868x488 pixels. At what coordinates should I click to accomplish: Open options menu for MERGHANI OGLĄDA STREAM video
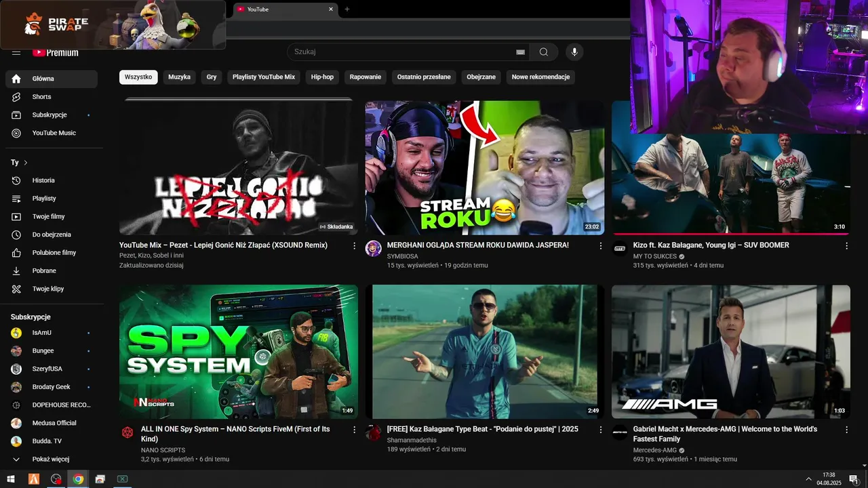click(x=600, y=246)
